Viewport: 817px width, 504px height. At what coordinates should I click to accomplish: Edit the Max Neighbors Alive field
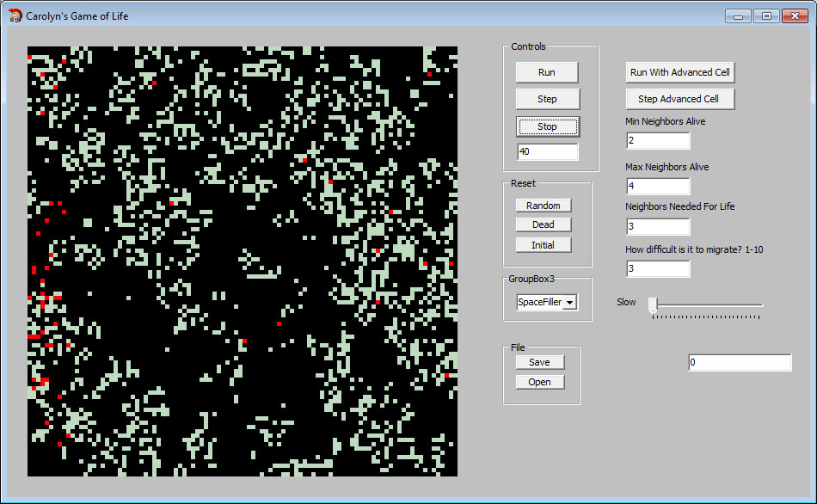[658, 186]
